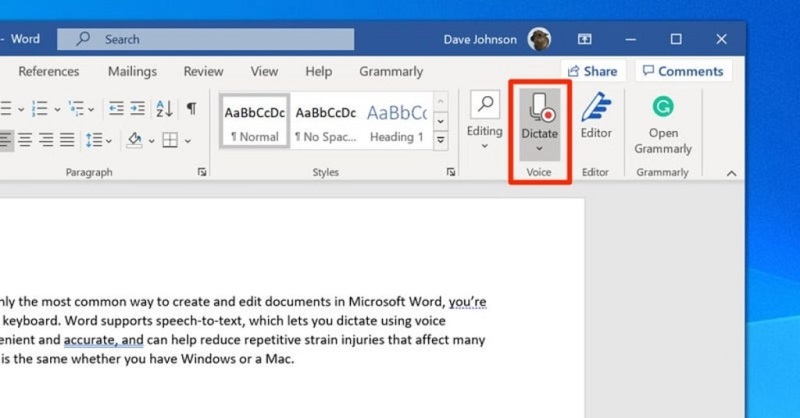800x418 pixels.
Task: Open Styles pane dialog launcher
Action: (x=451, y=172)
